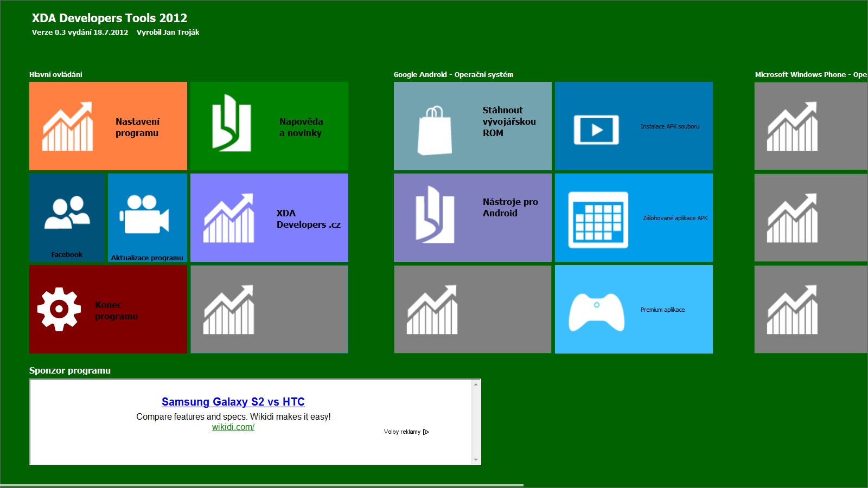Open the Nástroje pro Android book icon
Screen dimensions: 868x488
tap(435, 214)
